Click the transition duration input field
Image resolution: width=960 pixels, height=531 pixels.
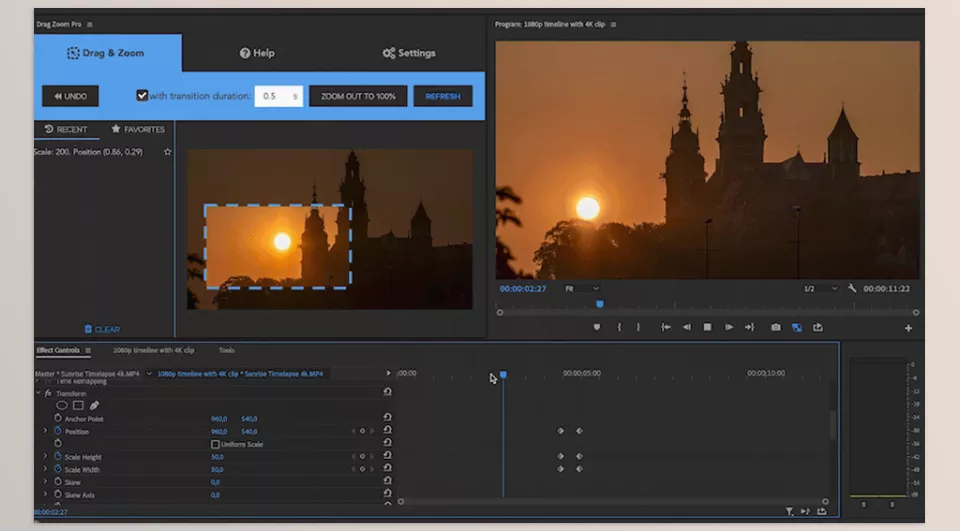click(x=279, y=96)
